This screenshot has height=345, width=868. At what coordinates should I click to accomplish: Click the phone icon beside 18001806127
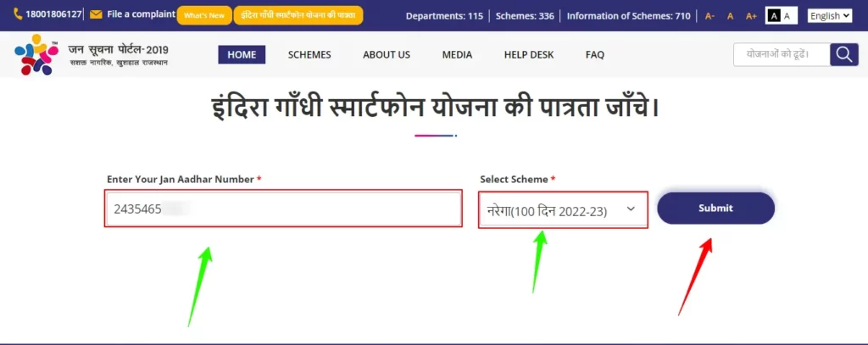18,14
